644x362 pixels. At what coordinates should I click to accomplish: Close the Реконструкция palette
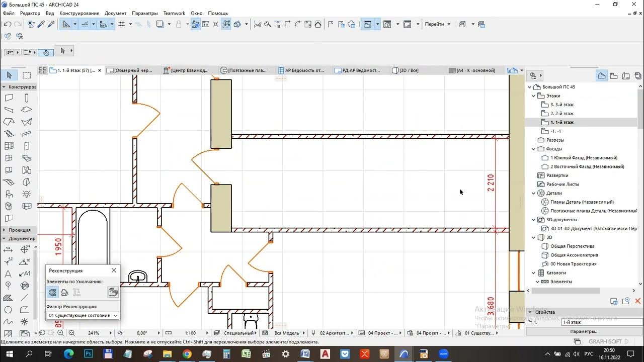point(114,270)
